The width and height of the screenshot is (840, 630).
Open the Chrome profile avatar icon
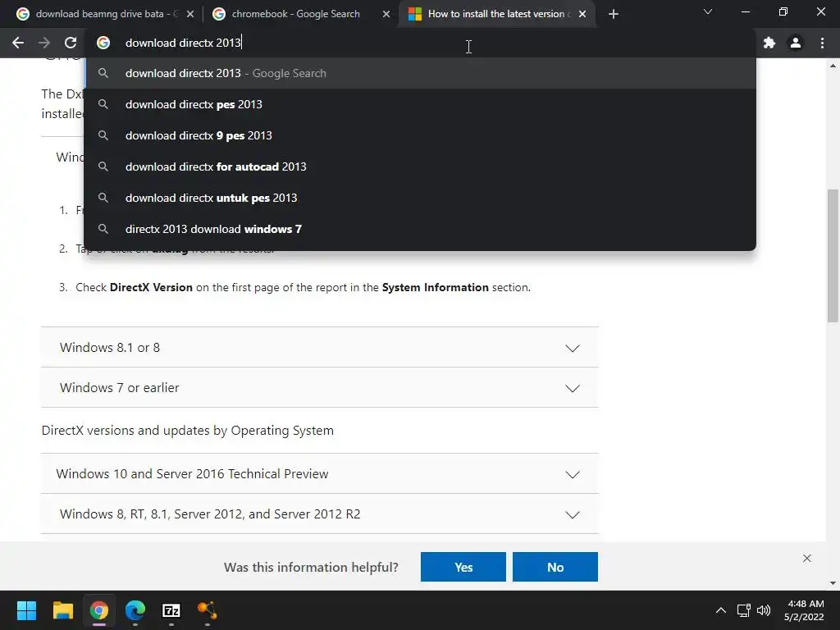click(796, 43)
